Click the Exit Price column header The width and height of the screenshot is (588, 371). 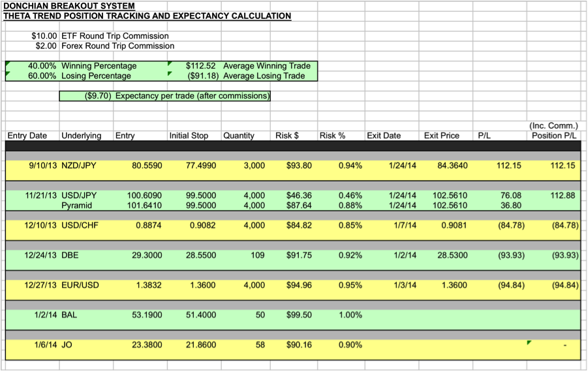pos(441,136)
